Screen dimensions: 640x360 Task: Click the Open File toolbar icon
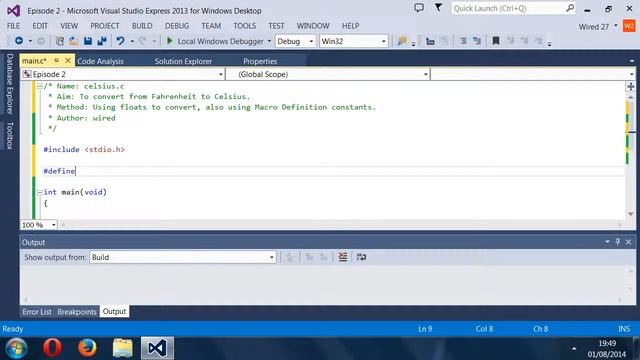pyautogui.click(x=73, y=41)
